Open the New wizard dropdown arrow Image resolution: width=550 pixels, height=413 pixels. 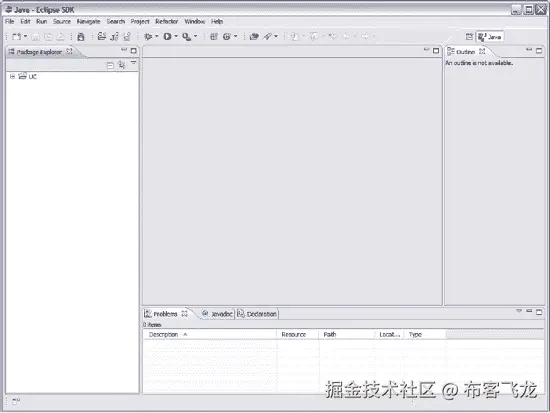coord(25,36)
